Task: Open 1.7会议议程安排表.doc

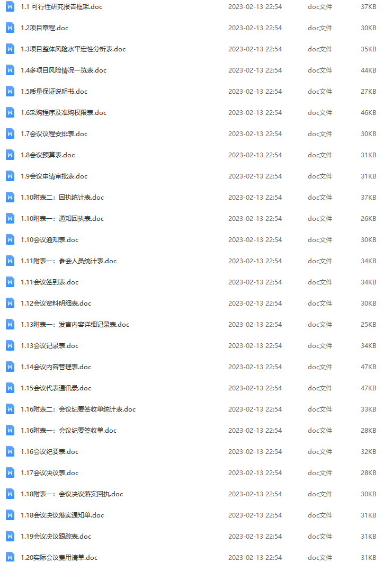Action: [54, 133]
